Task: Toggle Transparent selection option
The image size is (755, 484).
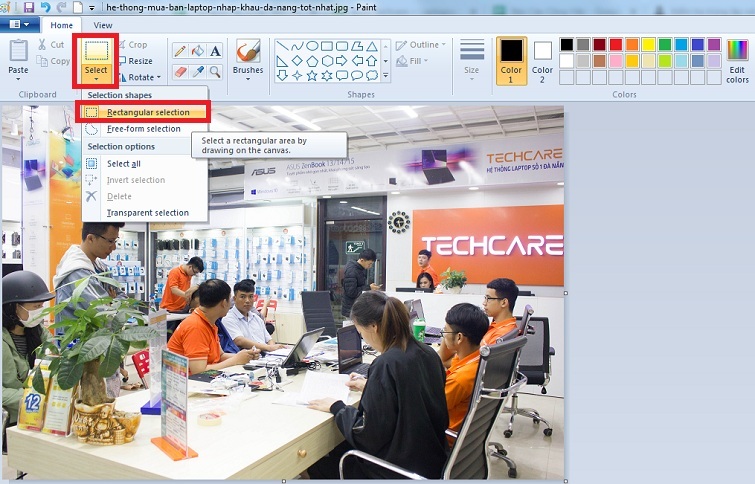Action: click(147, 213)
